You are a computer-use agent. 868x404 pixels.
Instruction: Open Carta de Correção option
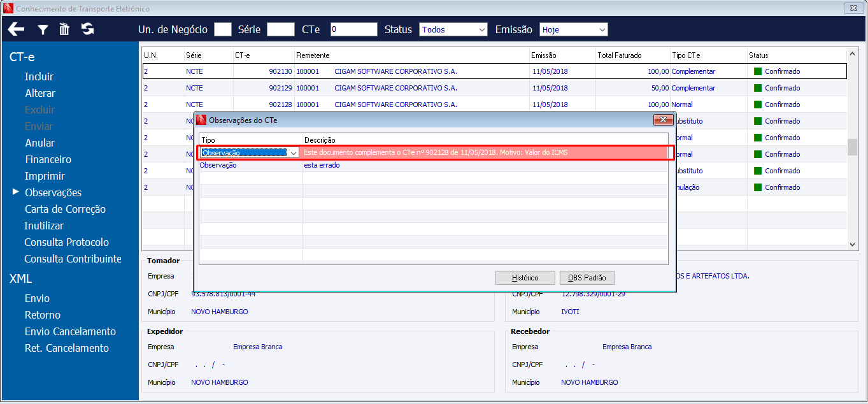(65, 209)
